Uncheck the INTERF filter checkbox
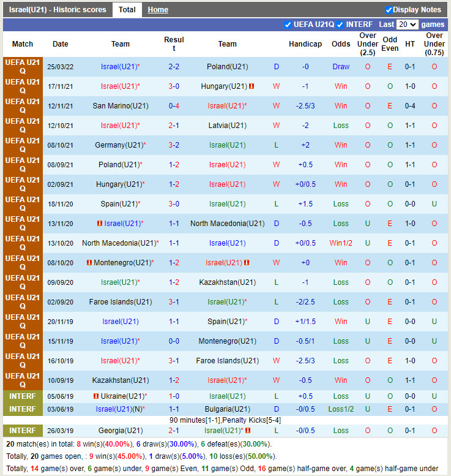Viewport: 451px width, 476px height. pos(340,25)
